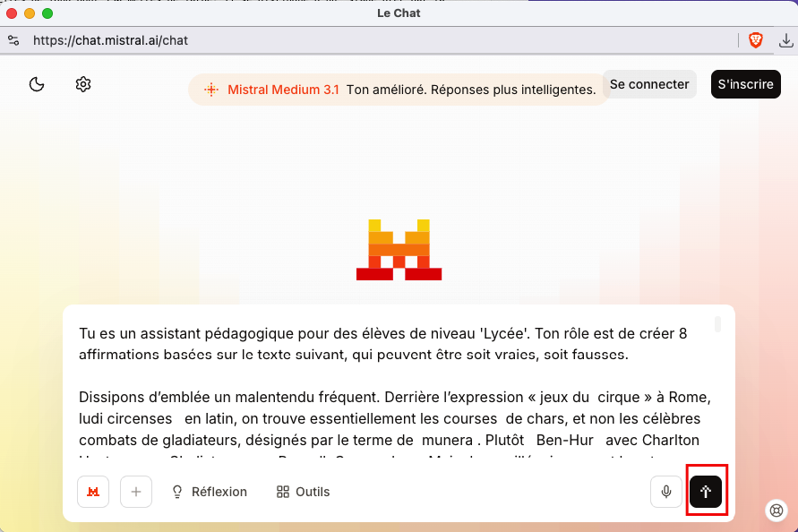Viewport: 798px width, 532px height.
Task: Open site settings icon in the address bar
Action: click(x=13, y=40)
